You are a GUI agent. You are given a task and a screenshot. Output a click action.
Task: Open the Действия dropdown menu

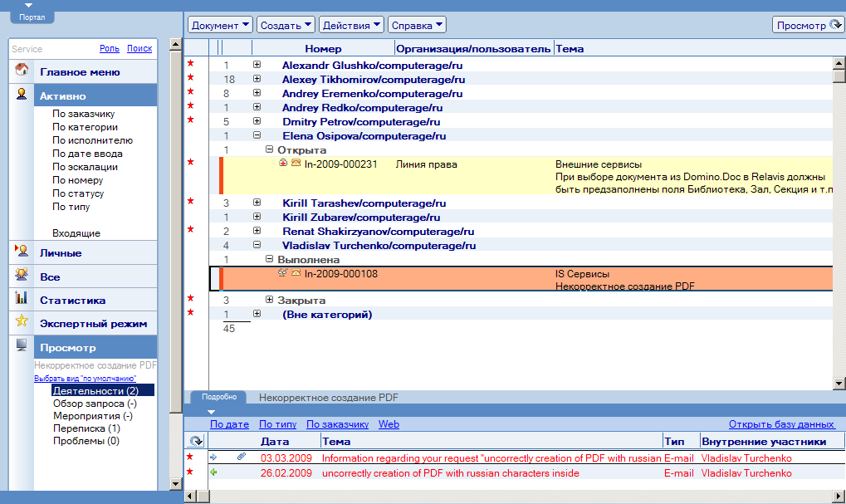point(351,25)
